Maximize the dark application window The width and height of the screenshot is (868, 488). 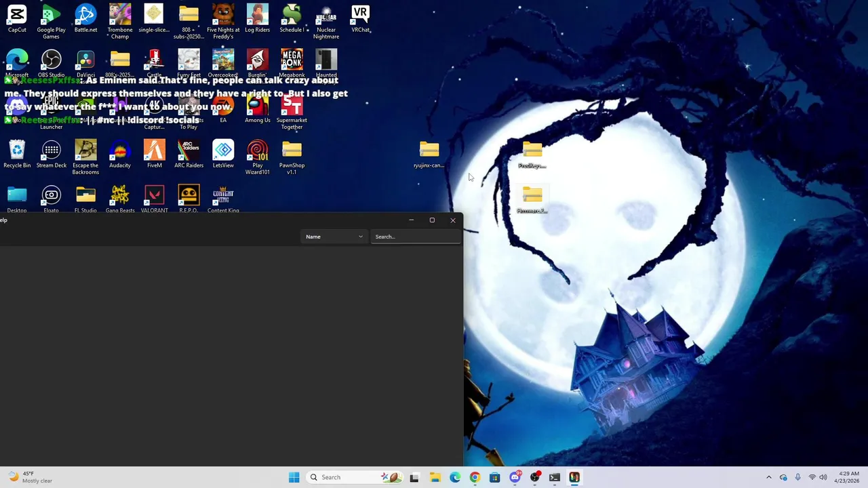click(432, 220)
